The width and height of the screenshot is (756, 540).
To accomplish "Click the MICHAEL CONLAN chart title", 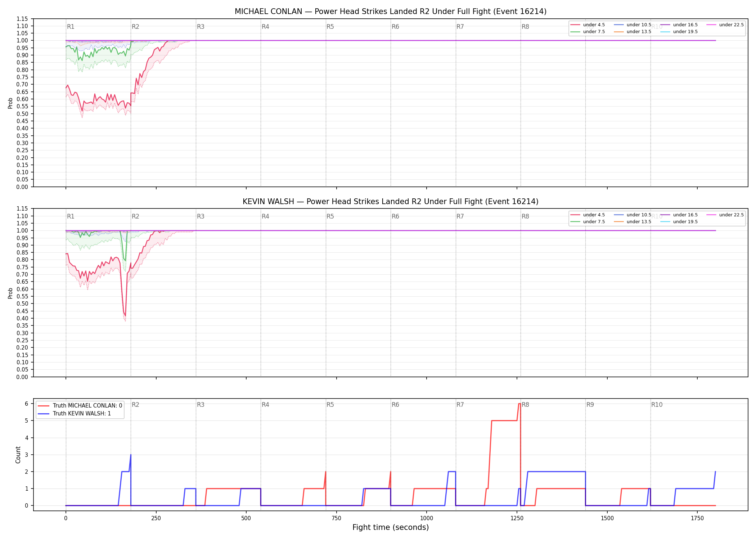I will pyautogui.click(x=391, y=12).
